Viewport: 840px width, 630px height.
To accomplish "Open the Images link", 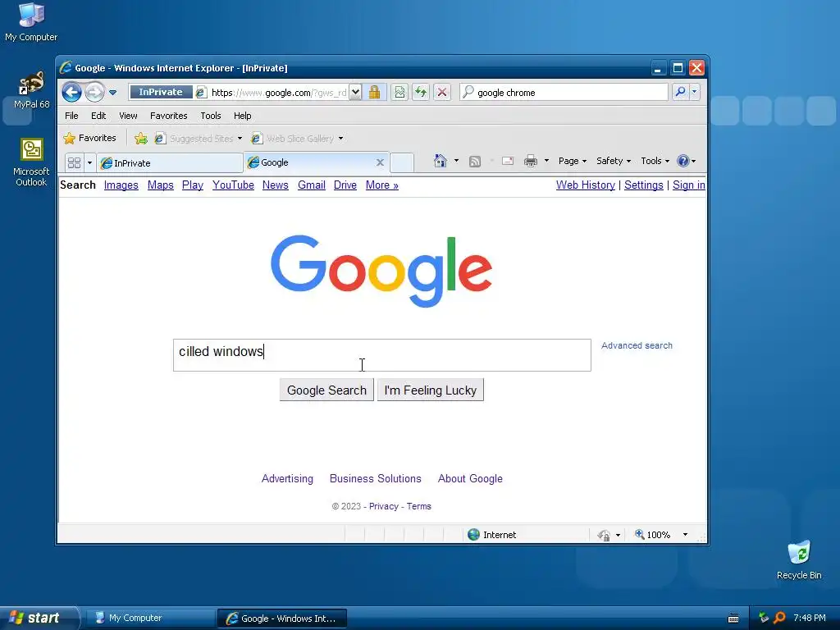I will [x=121, y=185].
